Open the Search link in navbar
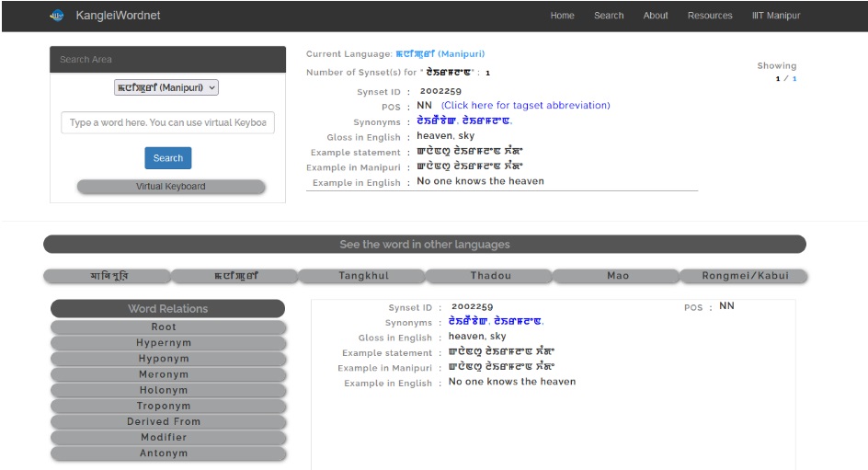This screenshot has width=868, height=470. [x=608, y=16]
